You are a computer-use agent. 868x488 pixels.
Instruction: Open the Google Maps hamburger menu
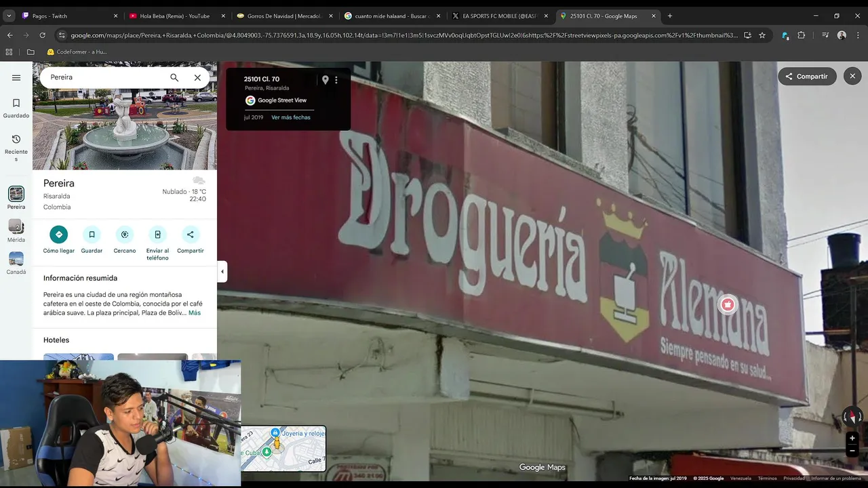click(16, 77)
